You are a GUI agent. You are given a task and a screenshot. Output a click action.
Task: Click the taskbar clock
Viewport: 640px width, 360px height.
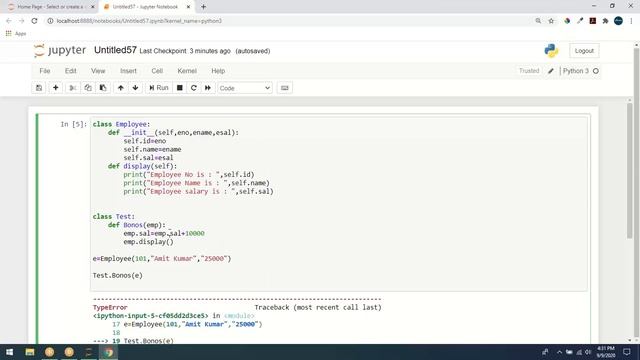(605, 352)
